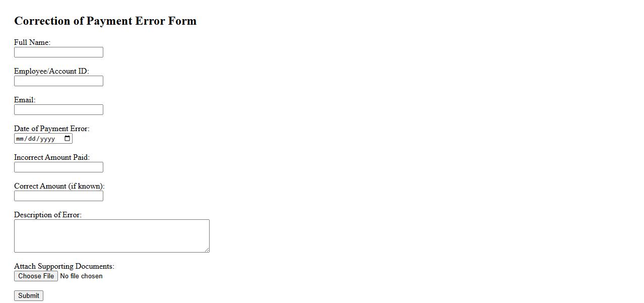This screenshot has height=303, width=644.
Task: Open the calendar picker icon in date field
Action: 68,139
